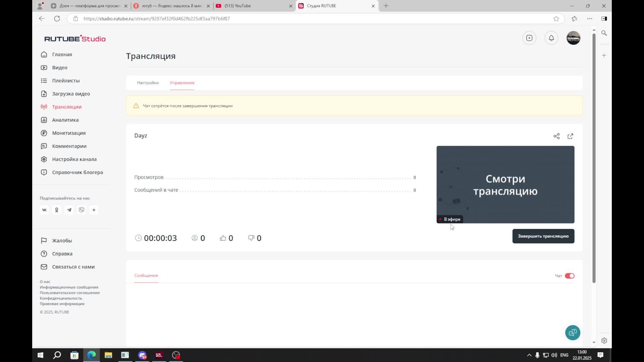Open Аналитика in the sidebar

65,120
